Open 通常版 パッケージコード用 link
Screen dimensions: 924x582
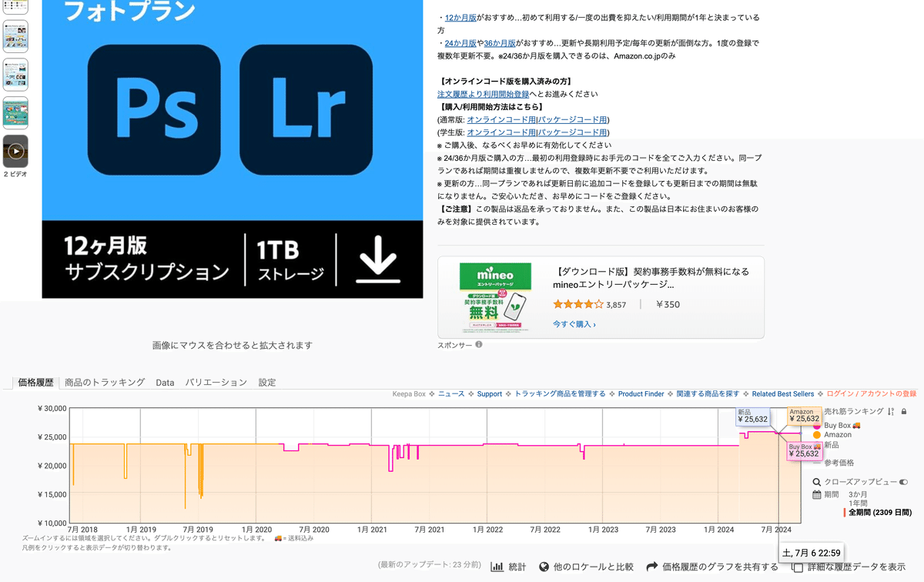coord(573,119)
